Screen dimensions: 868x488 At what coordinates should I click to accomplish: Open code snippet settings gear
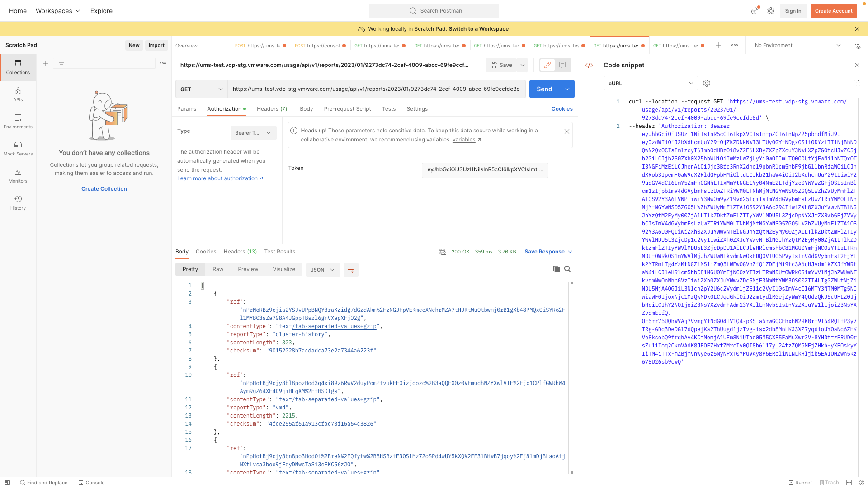(x=707, y=83)
